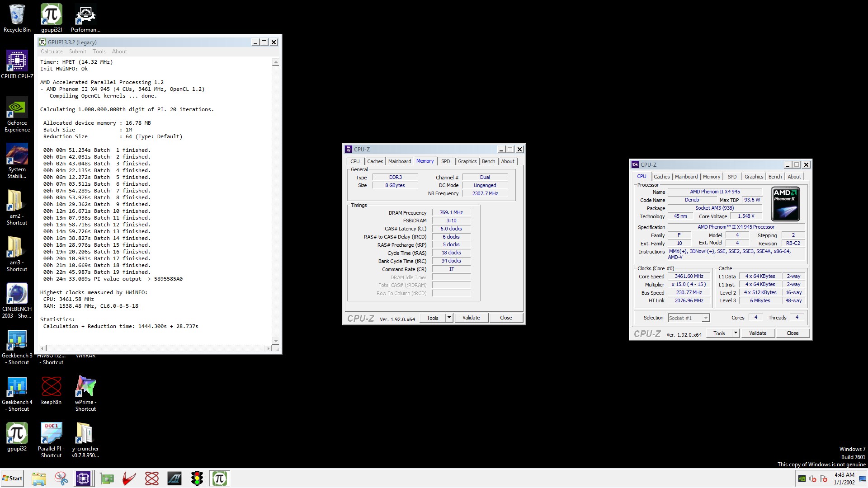This screenshot has width=868, height=488.
Task: Click the GPUPI vertical scrollbar up arrow
Action: coord(275,62)
